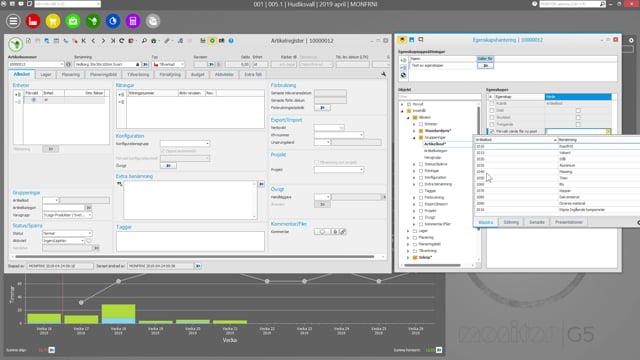
Task: Collapse the Grupperingar tree node
Action: coord(414,138)
